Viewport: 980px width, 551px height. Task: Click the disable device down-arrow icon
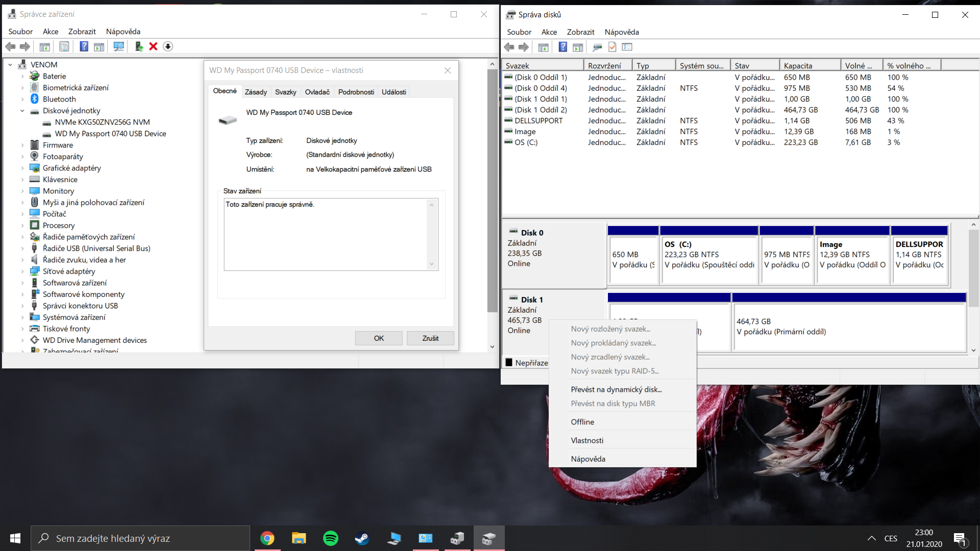pos(168,46)
